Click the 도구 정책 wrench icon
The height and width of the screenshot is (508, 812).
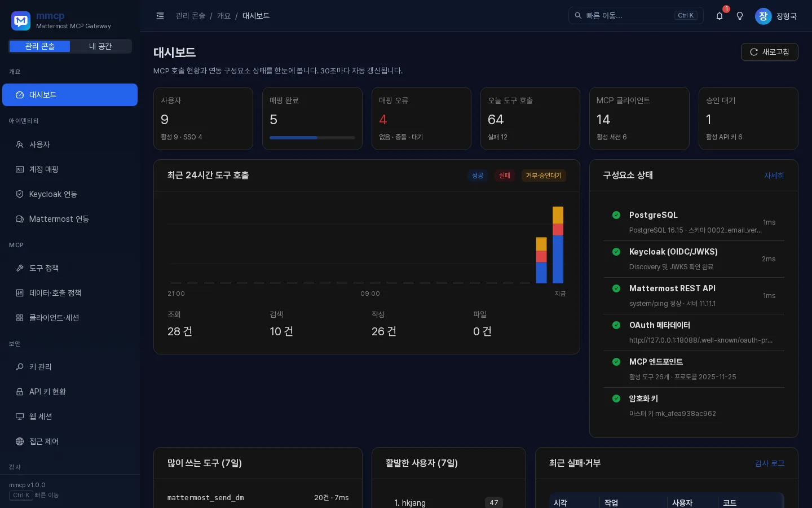(20, 268)
